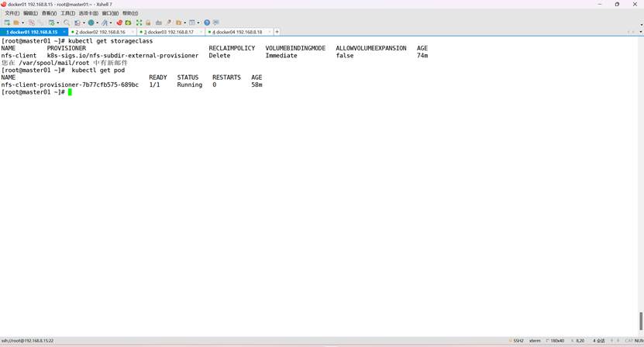Screen dimensions: 644x347
Task: Open the 查看(V) menu
Action: pos(49,13)
